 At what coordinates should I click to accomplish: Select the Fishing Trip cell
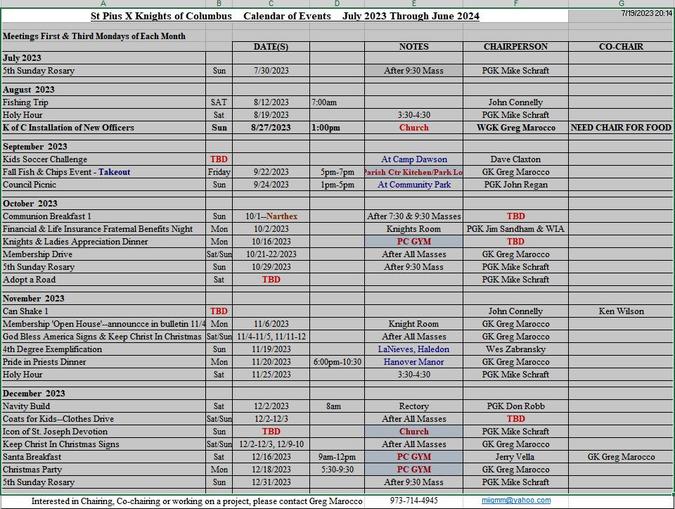(x=103, y=102)
